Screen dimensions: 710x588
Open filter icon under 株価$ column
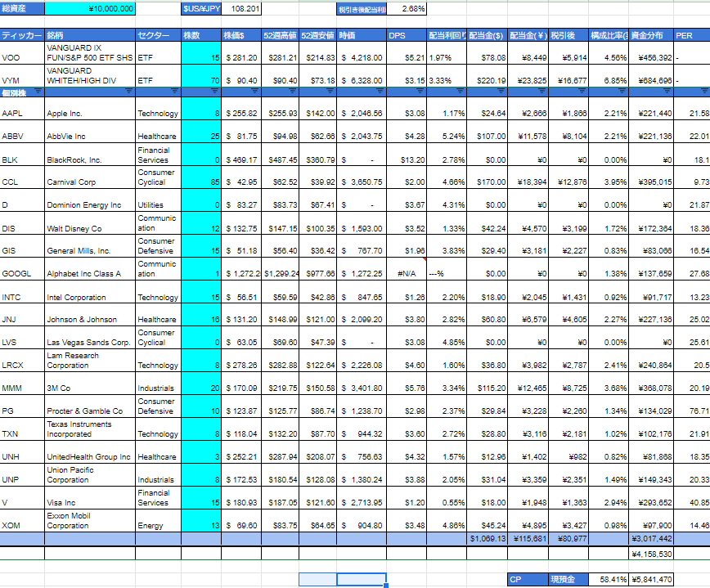pyautogui.click(x=255, y=92)
